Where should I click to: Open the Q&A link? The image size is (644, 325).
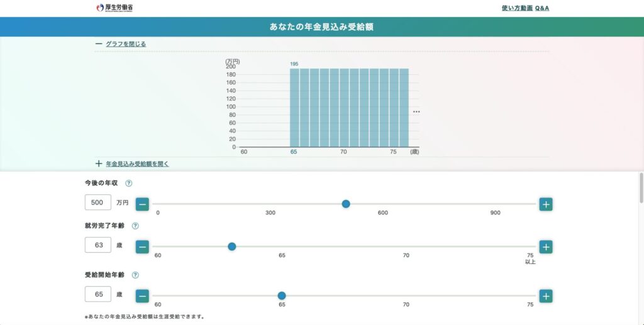tap(542, 8)
